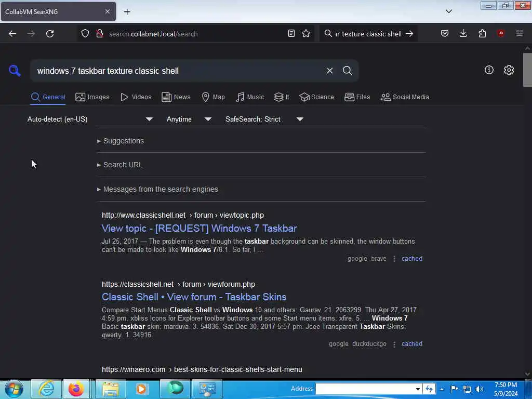This screenshot has width=532, height=399.
Task: Switch to News search tab
Action: (176, 97)
